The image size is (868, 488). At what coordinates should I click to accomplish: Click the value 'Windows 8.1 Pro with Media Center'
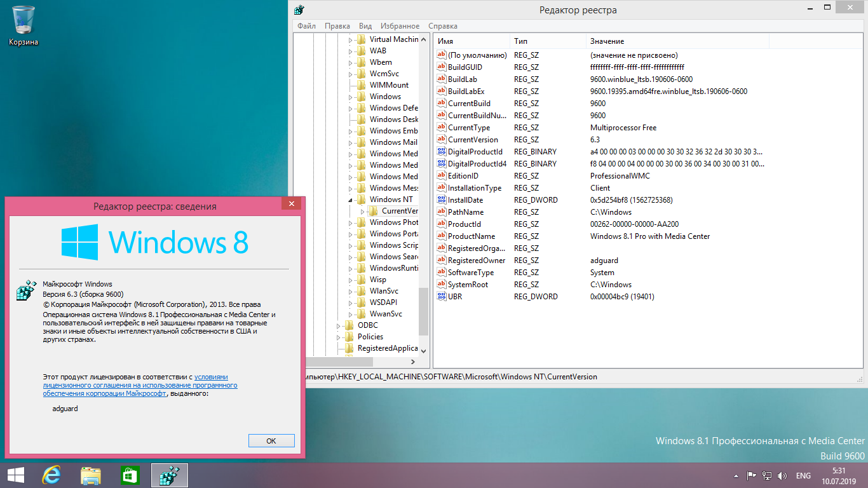650,236
